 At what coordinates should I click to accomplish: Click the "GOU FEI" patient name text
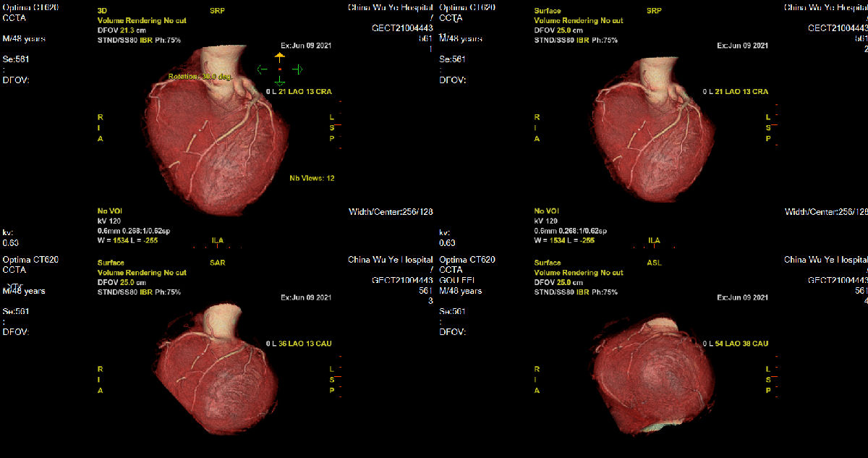point(456,279)
